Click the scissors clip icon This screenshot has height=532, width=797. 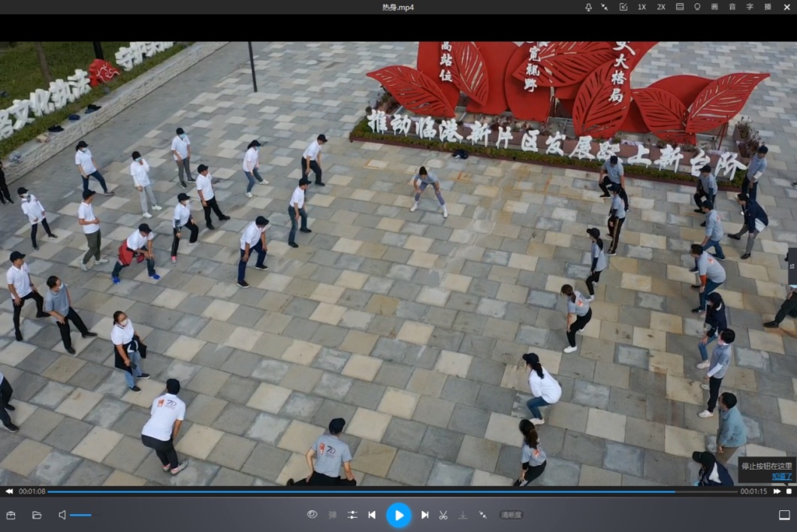tap(443, 515)
